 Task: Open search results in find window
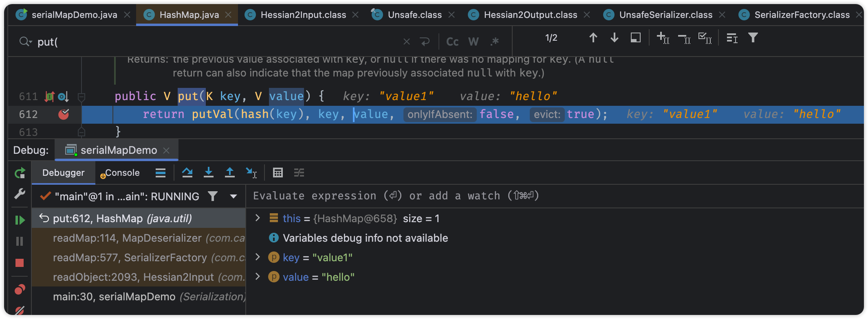[636, 38]
